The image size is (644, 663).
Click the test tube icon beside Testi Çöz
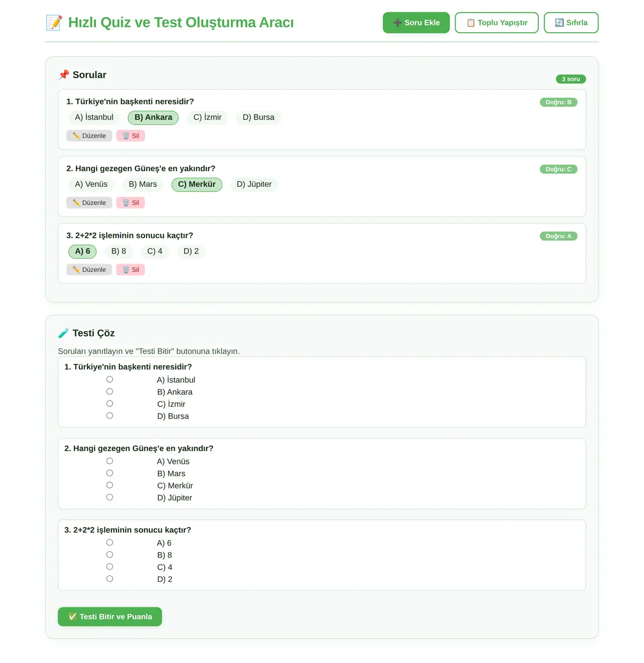click(64, 333)
